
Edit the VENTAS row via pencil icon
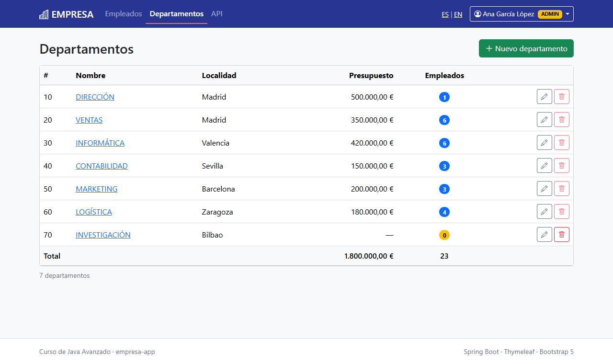tap(545, 120)
